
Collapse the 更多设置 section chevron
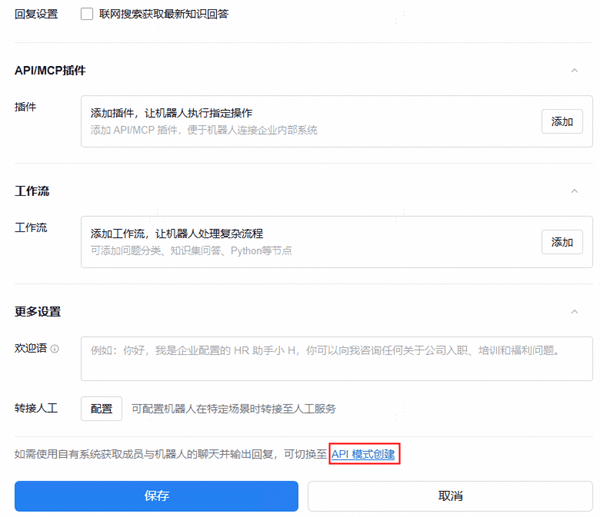pyautogui.click(x=573, y=311)
